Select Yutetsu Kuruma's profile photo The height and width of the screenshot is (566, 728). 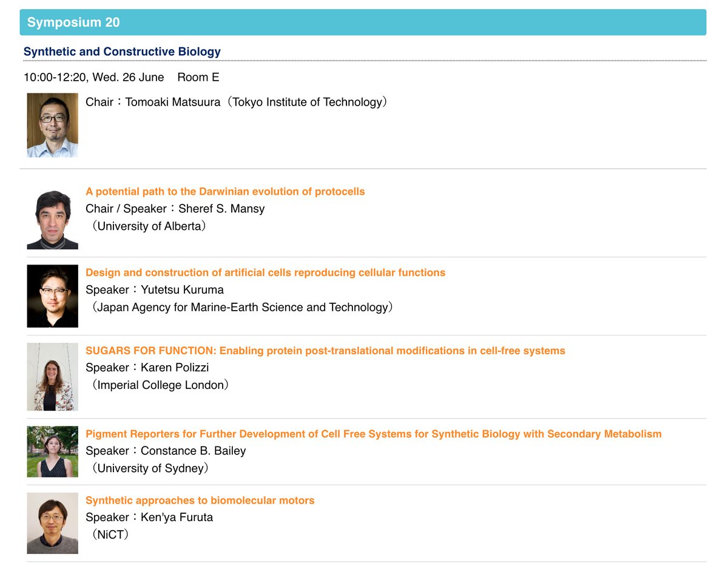click(52, 296)
